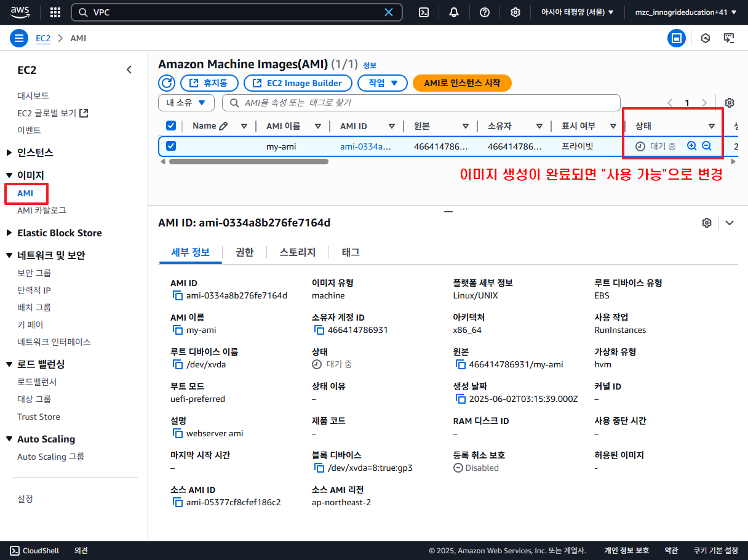Switch to the 권한 tab

(x=245, y=252)
